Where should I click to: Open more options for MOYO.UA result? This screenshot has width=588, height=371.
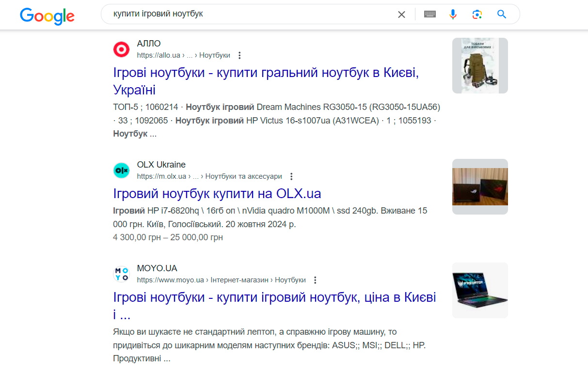(315, 280)
